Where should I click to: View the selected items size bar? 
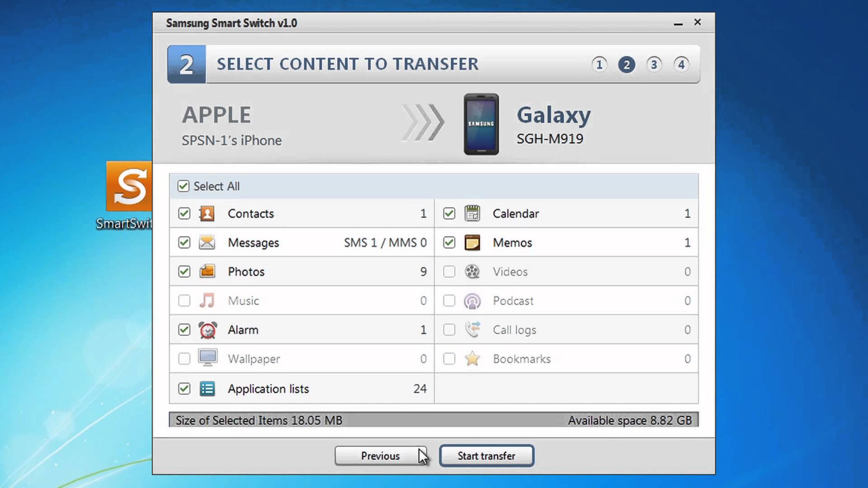(434, 421)
